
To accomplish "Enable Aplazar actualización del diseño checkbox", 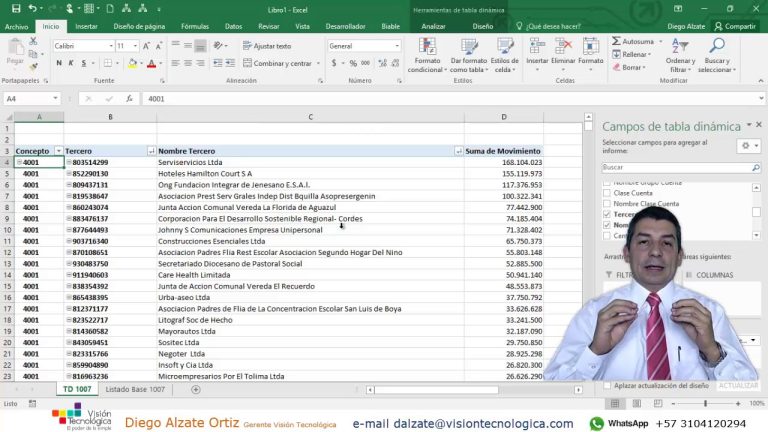I will pos(607,385).
